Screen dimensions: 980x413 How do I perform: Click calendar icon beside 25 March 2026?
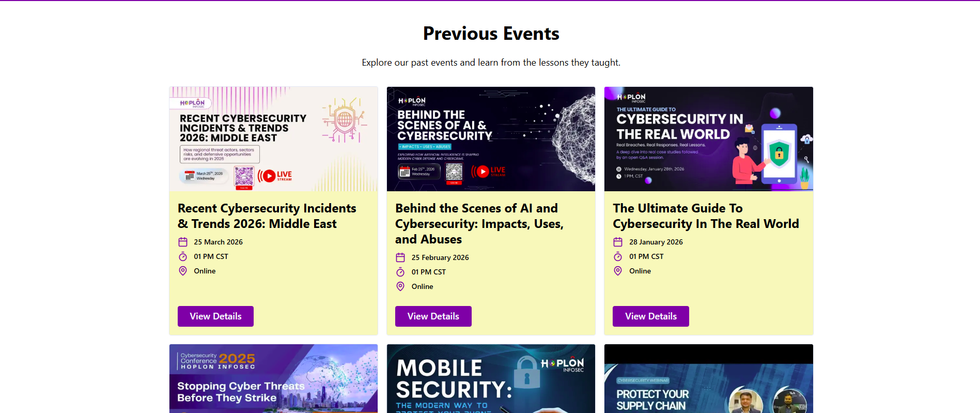pyautogui.click(x=183, y=242)
